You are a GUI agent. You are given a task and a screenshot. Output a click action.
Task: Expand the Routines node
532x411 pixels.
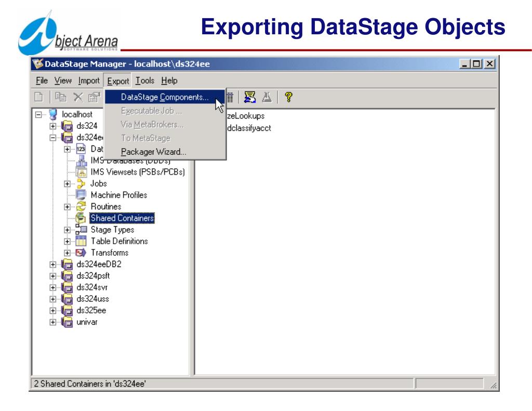click(67, 207)
